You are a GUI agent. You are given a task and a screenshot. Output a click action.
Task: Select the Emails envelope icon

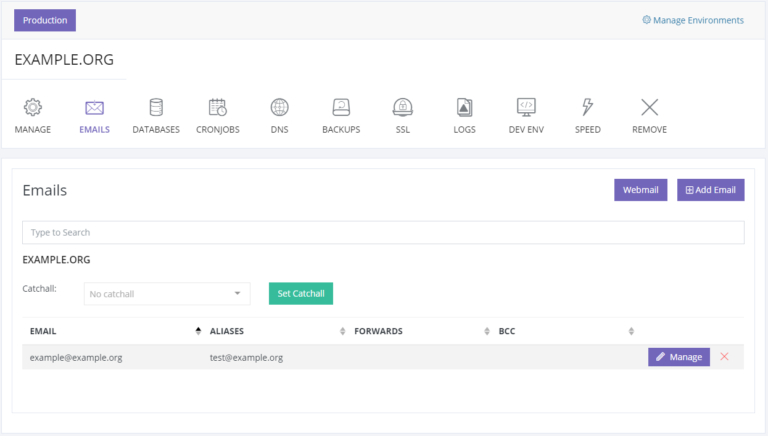tap(95, 107)
